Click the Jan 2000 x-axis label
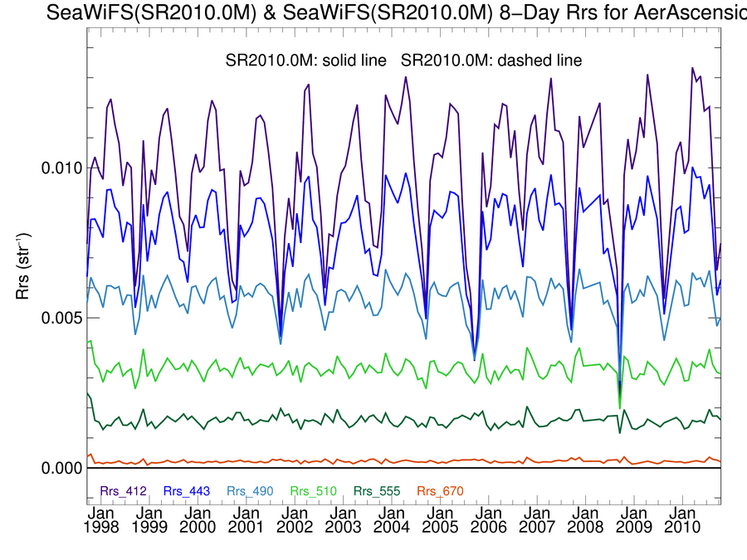Screen dimensions: 747x560 pyautogui.click(x=198, y=520)
